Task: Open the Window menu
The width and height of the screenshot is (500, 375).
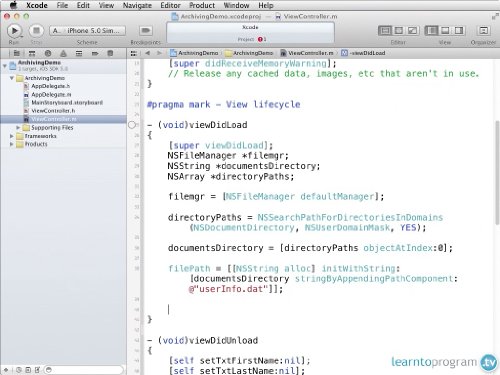Action: pos(236,5)
